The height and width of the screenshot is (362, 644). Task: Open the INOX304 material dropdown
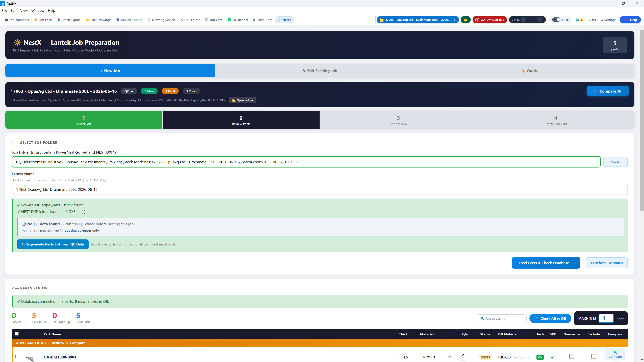(x=436, y=357)
